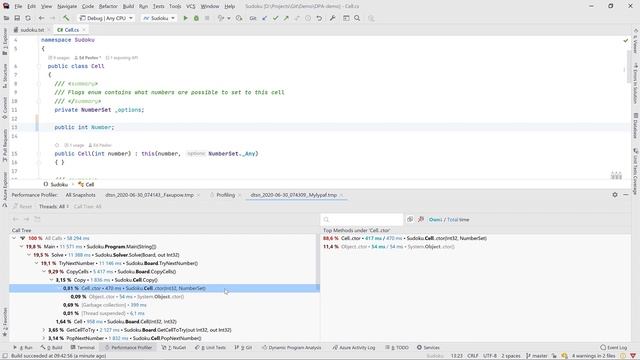Click the Rollback (undo arrow) icon
Image resolution: width=640 pixels, height=360 pixels.
coord(319,18)
